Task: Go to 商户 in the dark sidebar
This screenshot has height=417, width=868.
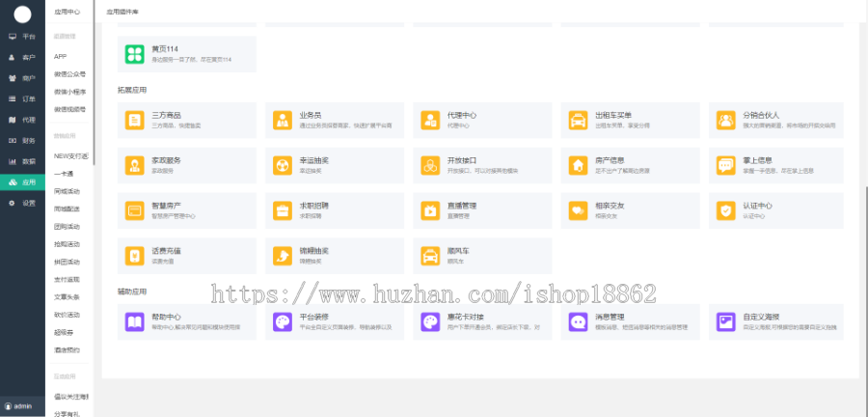Action: [x=23, y=78]
